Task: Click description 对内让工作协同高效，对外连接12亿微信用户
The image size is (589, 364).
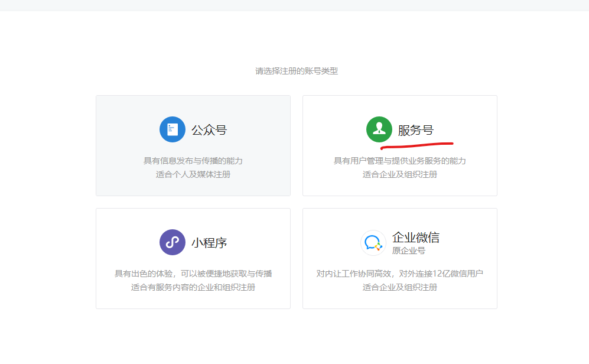Action: coord(400,274)
